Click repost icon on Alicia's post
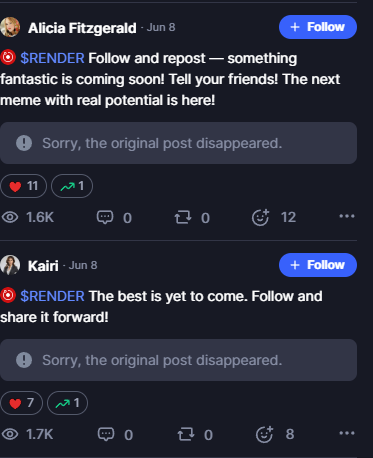This screenshot has height=458, width=373. 183,217
